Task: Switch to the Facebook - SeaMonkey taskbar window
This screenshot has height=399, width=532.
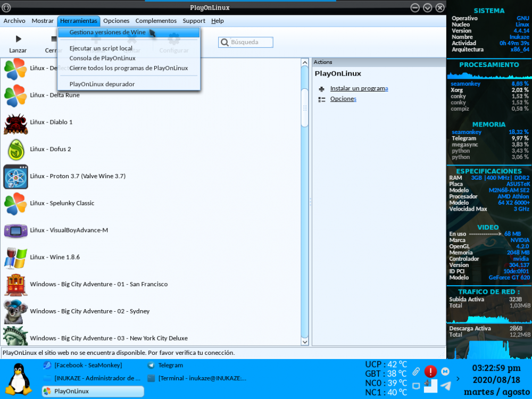Action: point(88,365)
